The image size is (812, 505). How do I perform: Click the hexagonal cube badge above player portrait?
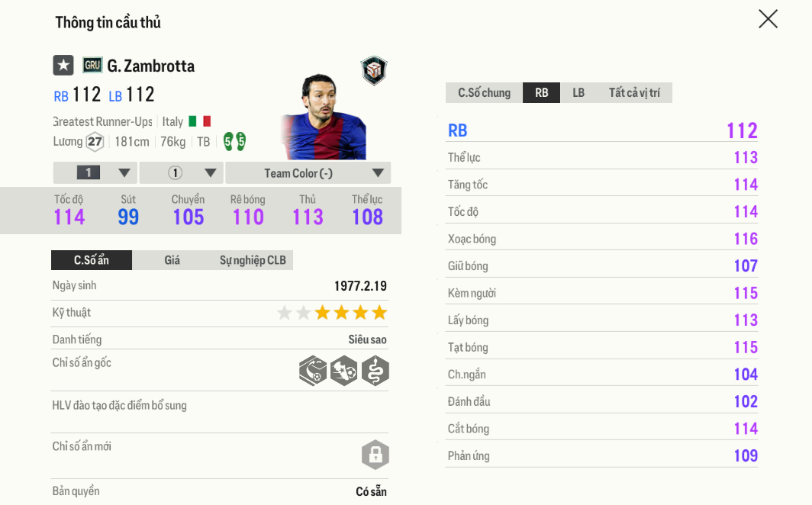[x=374, y=70]
